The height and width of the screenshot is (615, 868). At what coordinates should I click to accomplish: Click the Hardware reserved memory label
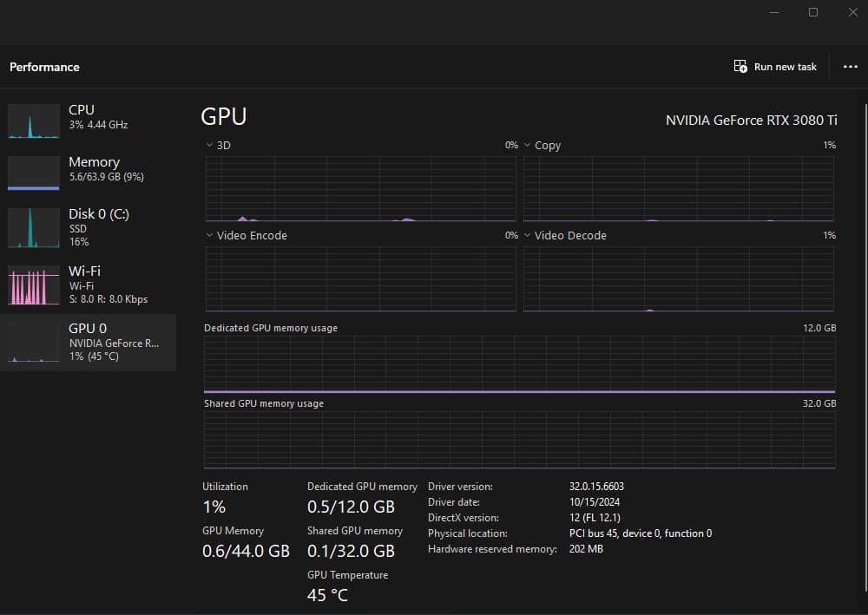point(492,549)
